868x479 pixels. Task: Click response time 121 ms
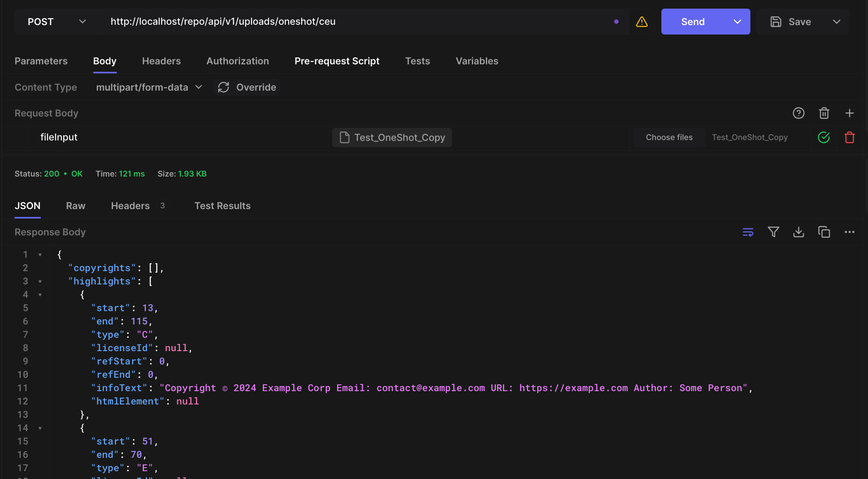132,173
